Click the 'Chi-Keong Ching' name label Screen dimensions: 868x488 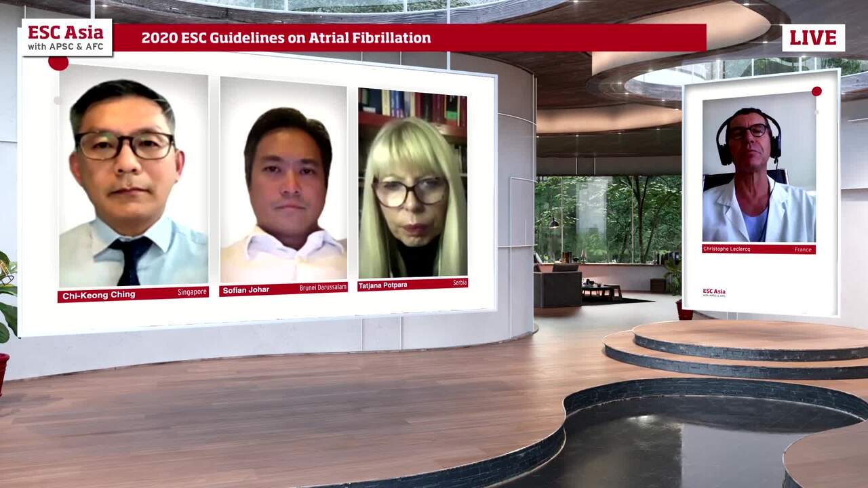tap(99, 296)
